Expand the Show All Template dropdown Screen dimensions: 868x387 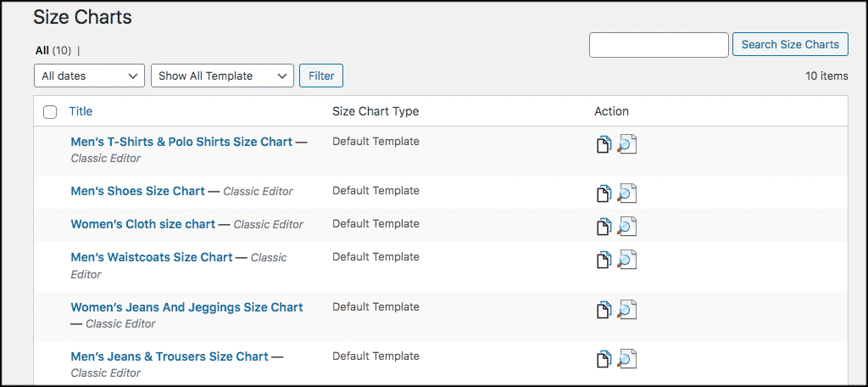pyautogui.click(x=222, y=76)
